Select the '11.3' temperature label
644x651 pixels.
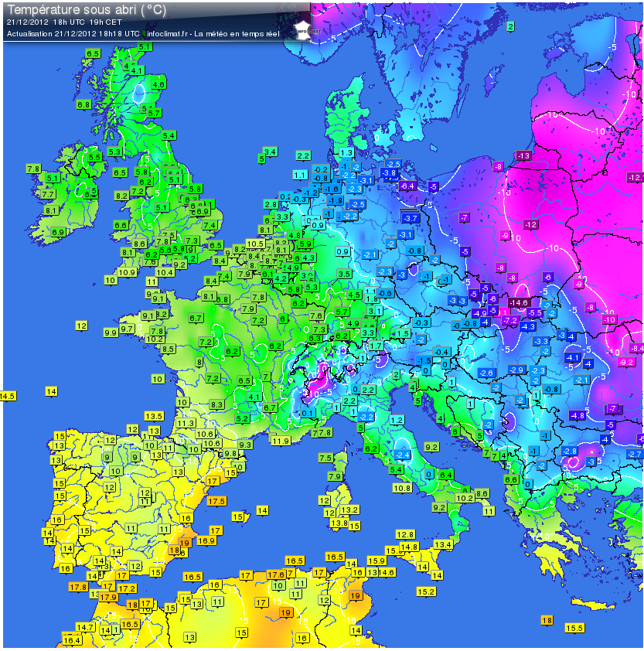(186, 423)
